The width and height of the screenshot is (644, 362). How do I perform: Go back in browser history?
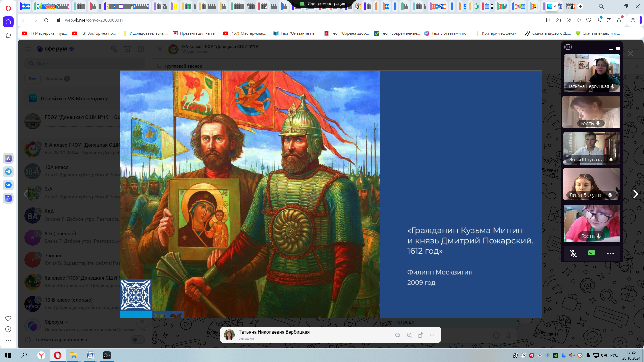tap(23, 20)
